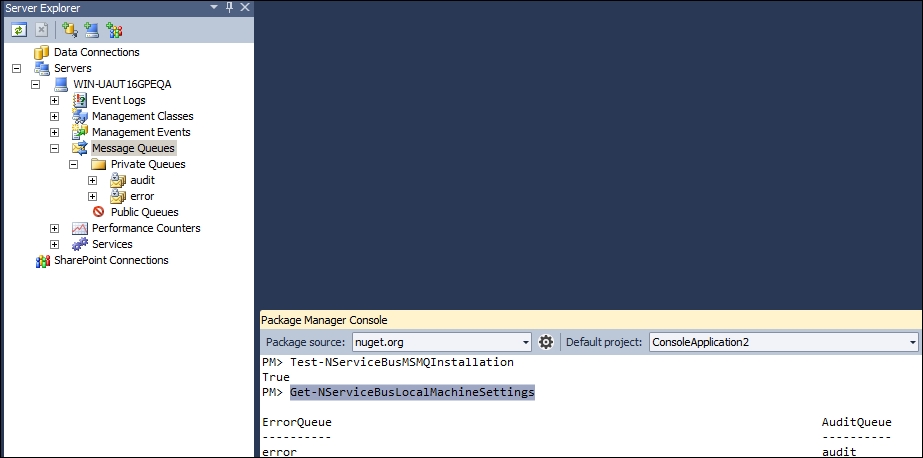Image resolution: width=923 pixels, height=458 pixels.
Task: Click the Refresh icon in Server Explorer toolbar
Action: 19,29
